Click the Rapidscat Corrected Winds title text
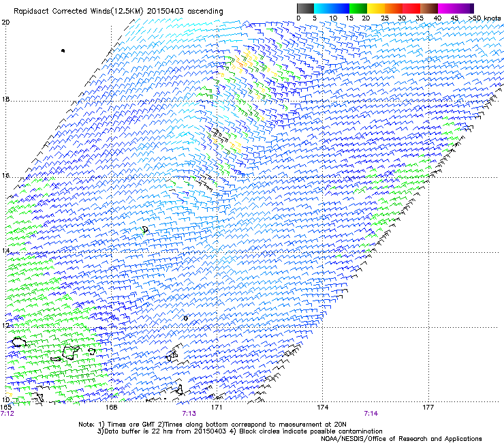 (119, 11)
